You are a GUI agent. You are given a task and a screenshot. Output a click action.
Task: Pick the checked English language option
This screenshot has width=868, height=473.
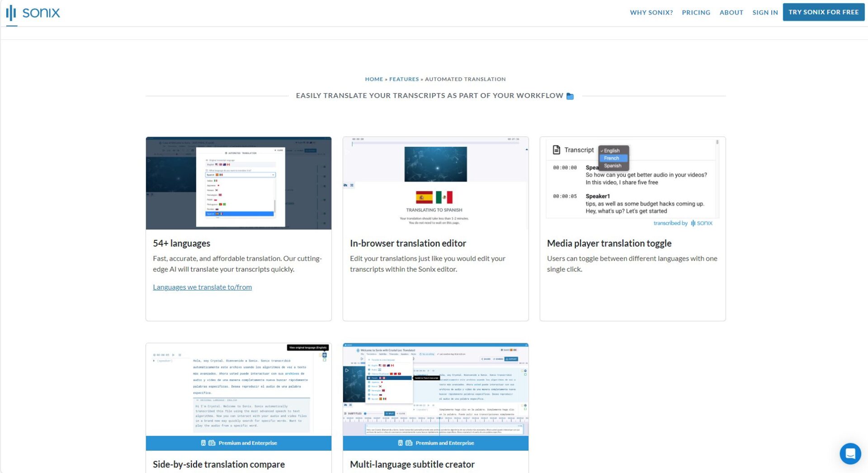tap(611, 150)
